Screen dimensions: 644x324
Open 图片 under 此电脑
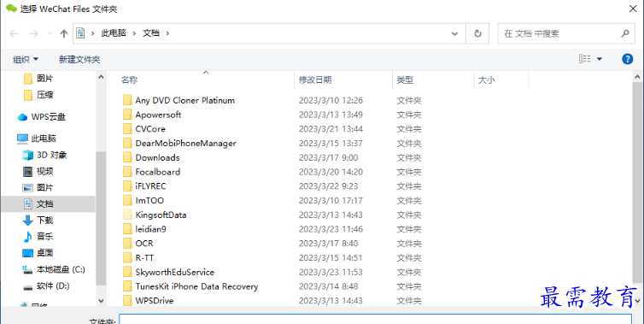(x=38, y=187)
